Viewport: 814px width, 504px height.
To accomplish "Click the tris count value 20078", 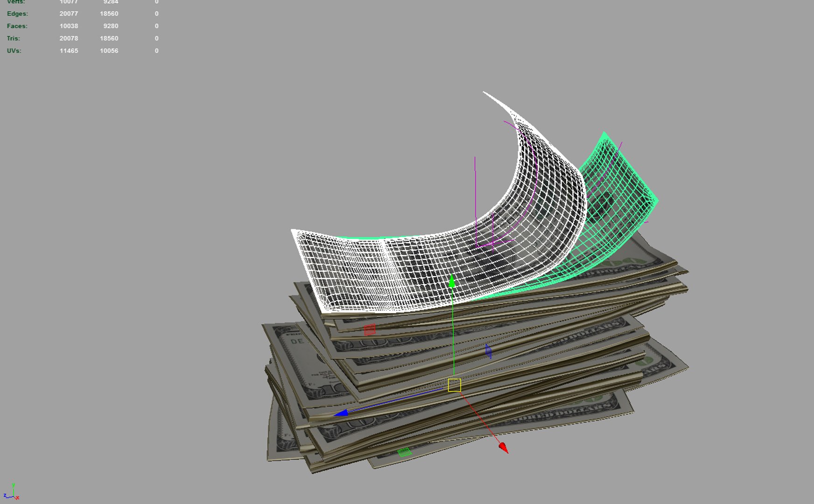I will [x=69, y=38].
